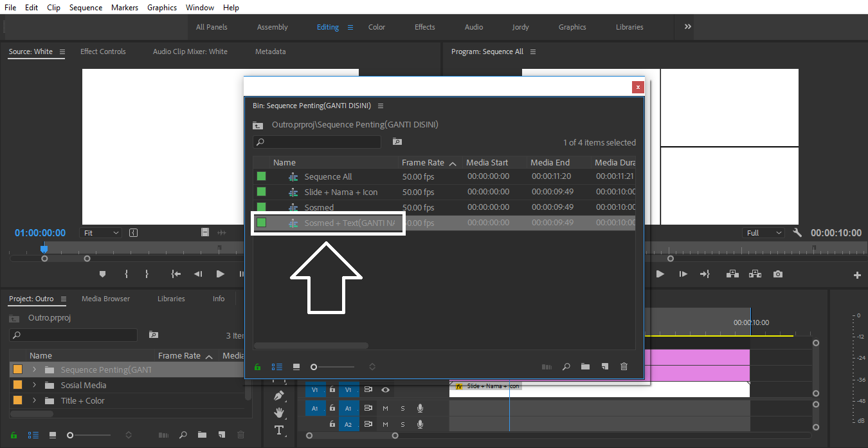This screenshot has width=868, height=448.
Task: Play the Program monitor sequence
Action: pos(660,274)
